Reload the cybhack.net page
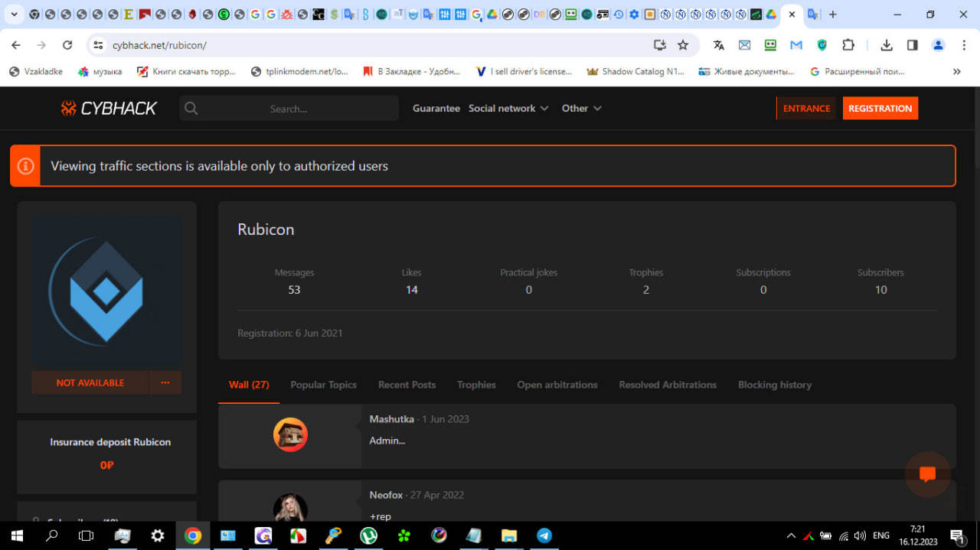Image resolution: width=980 pixels, height=550 pixels. click(x=67, y=45)
